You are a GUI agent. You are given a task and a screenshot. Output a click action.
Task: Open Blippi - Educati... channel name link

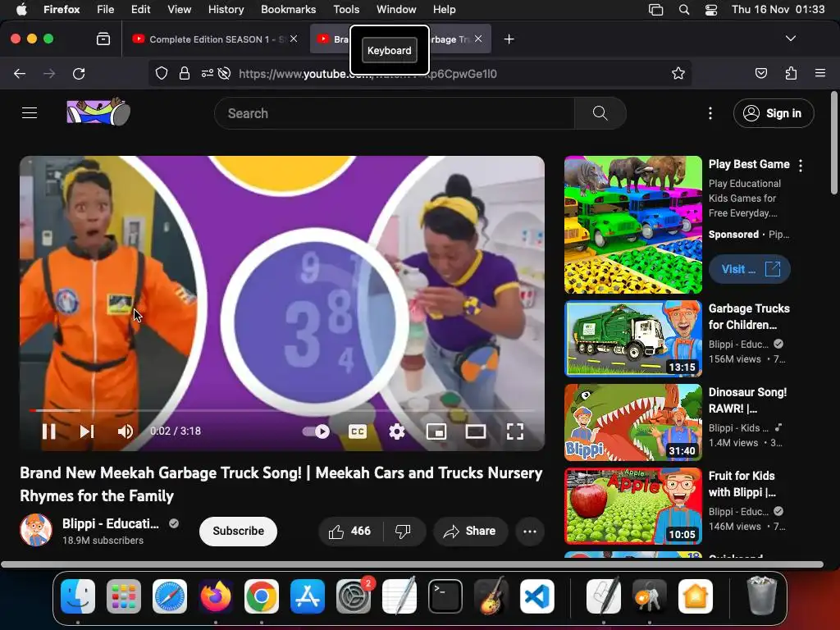[111, 523]
